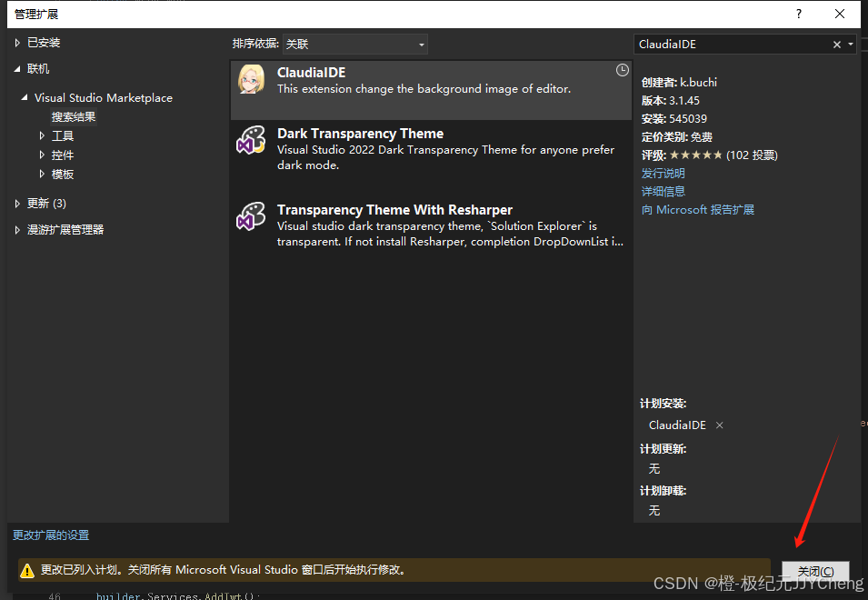This screenshot has width=868, height=600.
Task: Open the 详细信息 link
Action: [663, 192]
